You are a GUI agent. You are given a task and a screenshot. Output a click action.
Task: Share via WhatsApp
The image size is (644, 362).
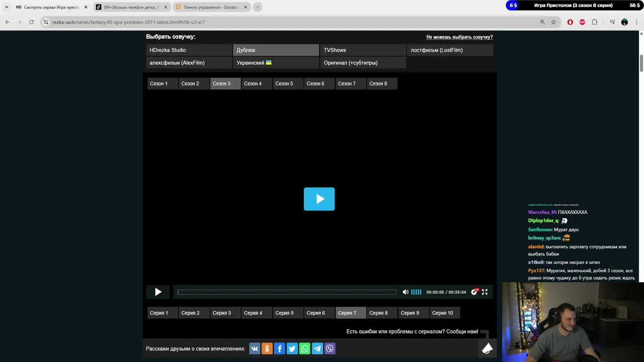coord(305,348)
